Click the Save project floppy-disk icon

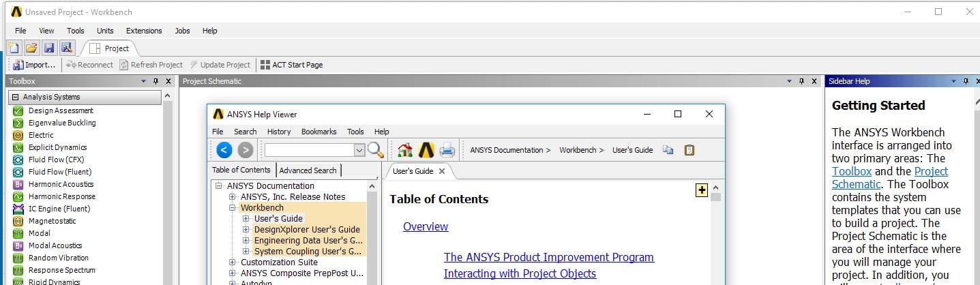click(49, 48)
